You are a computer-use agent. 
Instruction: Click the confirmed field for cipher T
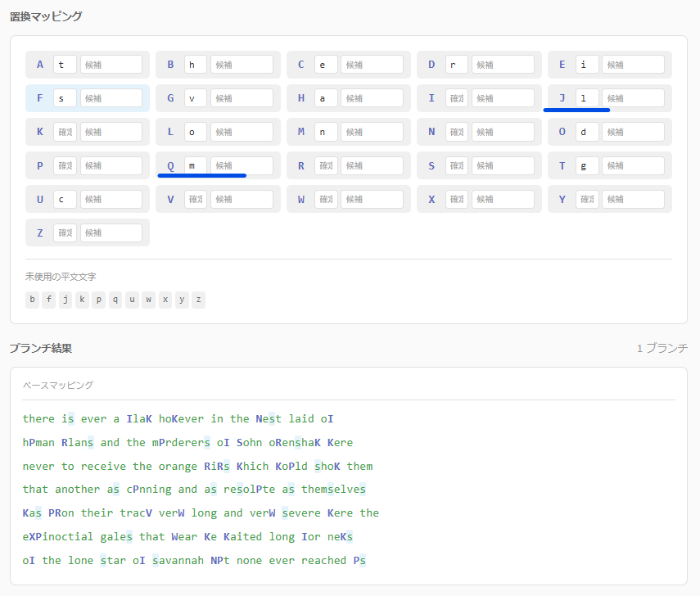587,165
